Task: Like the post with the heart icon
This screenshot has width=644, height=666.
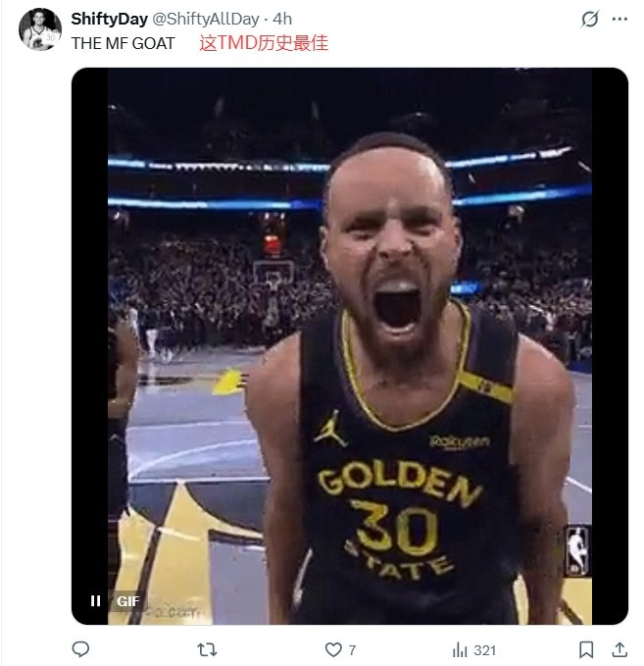Action: pos(333,649)
